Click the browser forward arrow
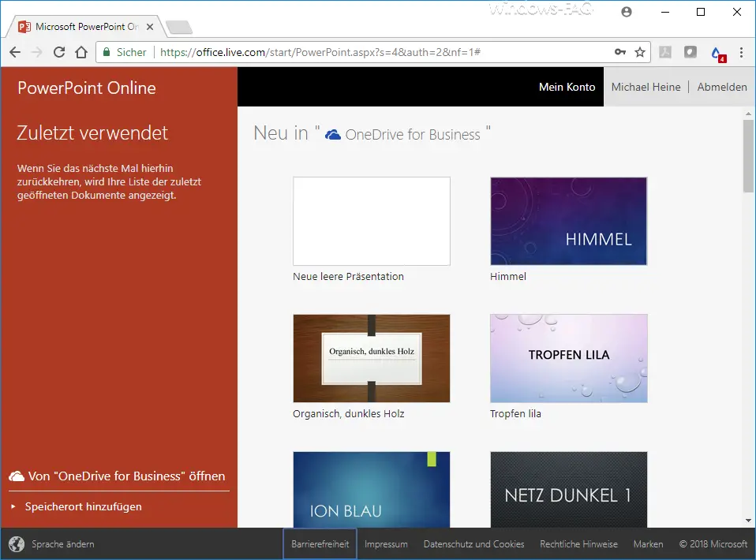The image size is (756, 560). [x=37, y=52]
